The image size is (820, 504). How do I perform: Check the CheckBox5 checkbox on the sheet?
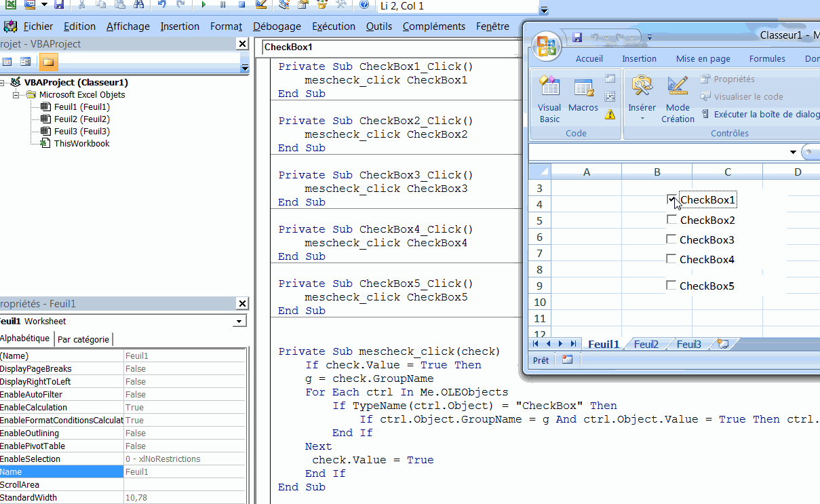click(x=671, y=285)
